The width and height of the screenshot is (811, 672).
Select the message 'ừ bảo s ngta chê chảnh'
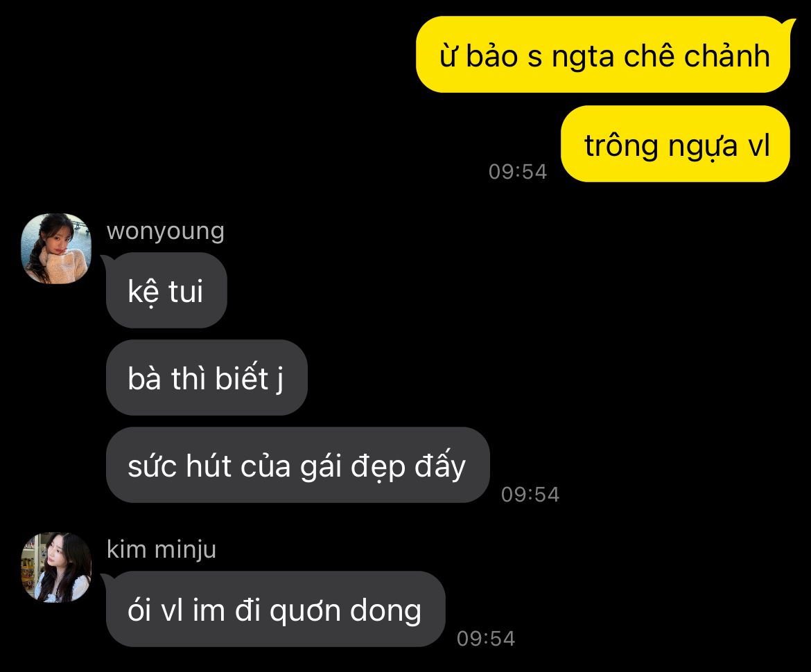click(x=605, y=55)
